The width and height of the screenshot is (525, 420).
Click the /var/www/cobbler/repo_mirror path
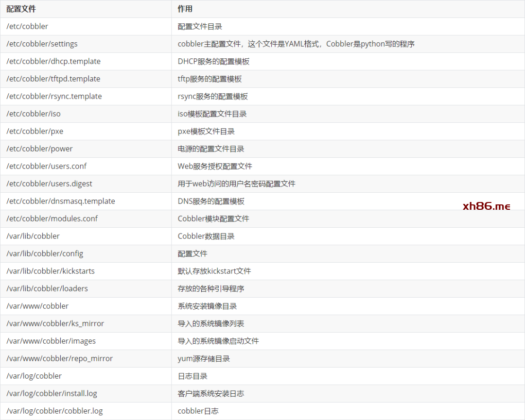(59, 359)
